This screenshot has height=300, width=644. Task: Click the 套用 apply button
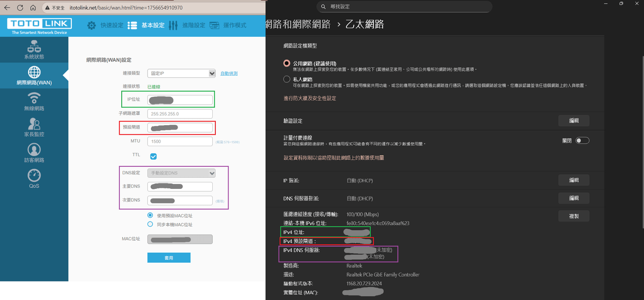pyautogui.click(x=169, y=258)
